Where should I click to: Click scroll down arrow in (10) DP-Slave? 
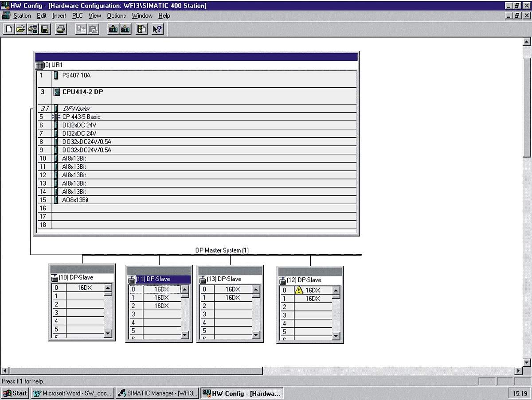[x=108, y=334]
